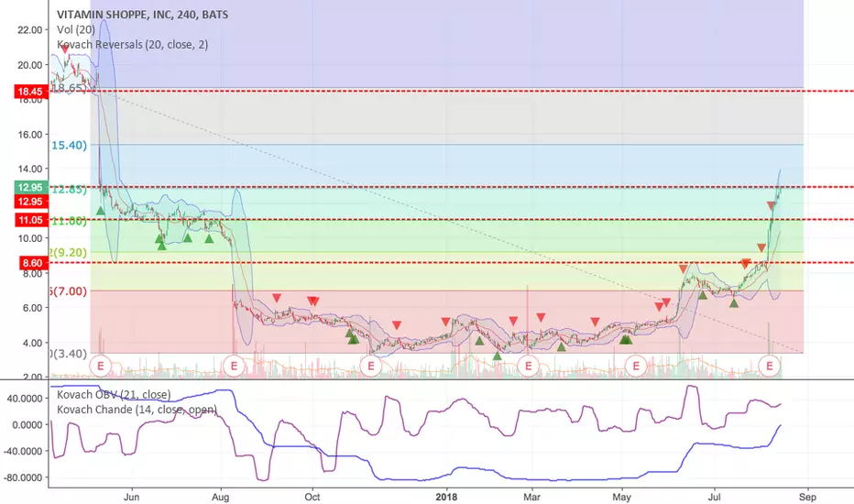Select the red dashed horizontal line at 8.60
Viewport: 854px width, 504px height.
point(451,263)
